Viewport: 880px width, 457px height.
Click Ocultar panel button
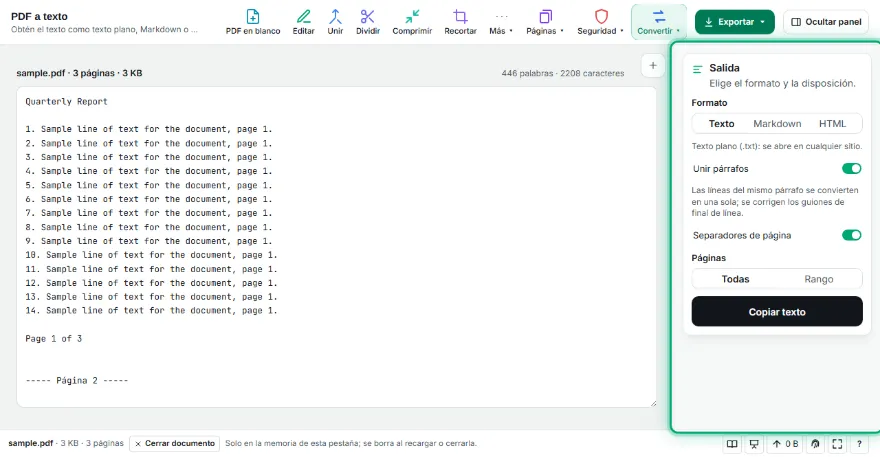[826, 22]
